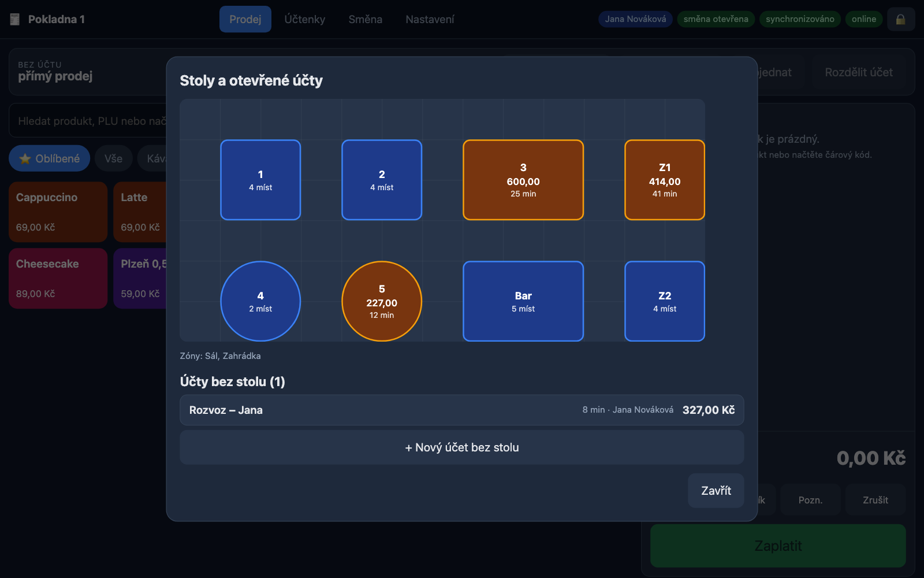Image resolution: width=924 pixels, height=578 pixels.
Task: Click the Účty bez stolu (1) heading
Action: (232, 381)
